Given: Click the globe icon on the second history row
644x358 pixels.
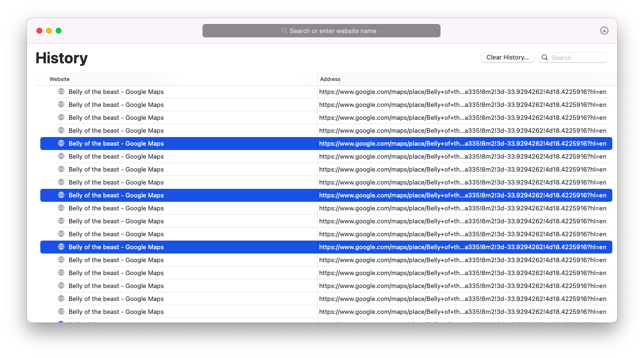Looking at the screenshot, I should 61,104.
